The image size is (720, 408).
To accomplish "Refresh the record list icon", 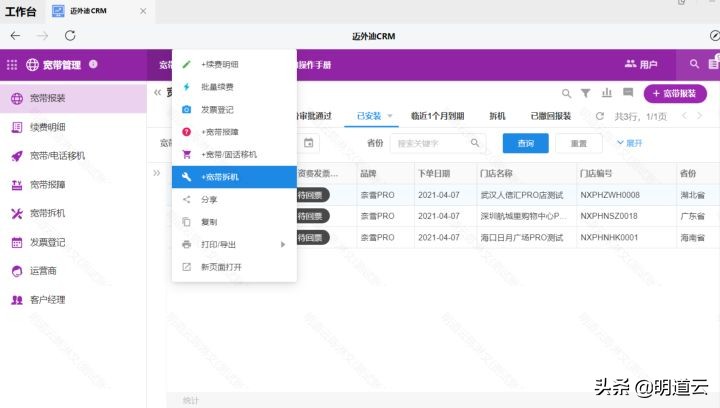I will (x=600, y=116).
